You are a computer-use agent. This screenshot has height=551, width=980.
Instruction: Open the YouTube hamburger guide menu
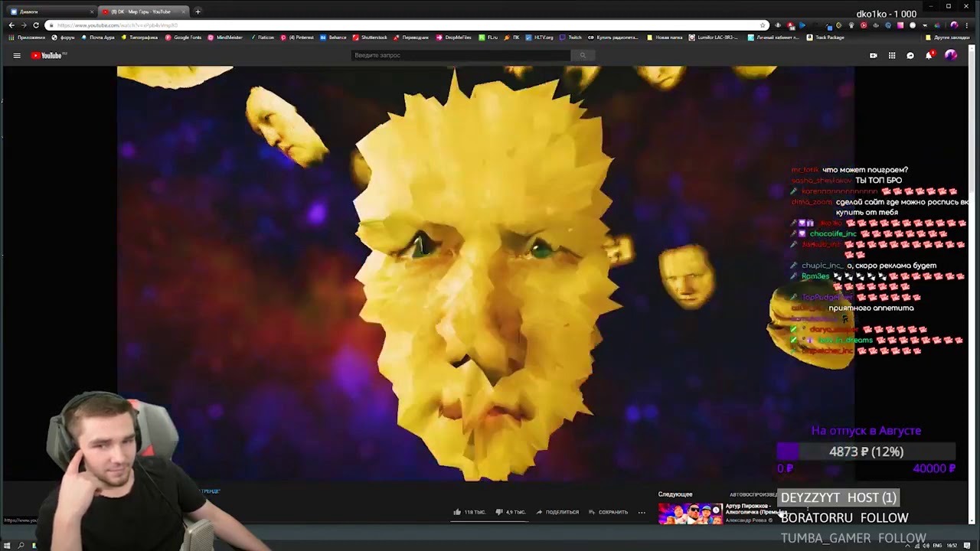click(x=17, y=55)
